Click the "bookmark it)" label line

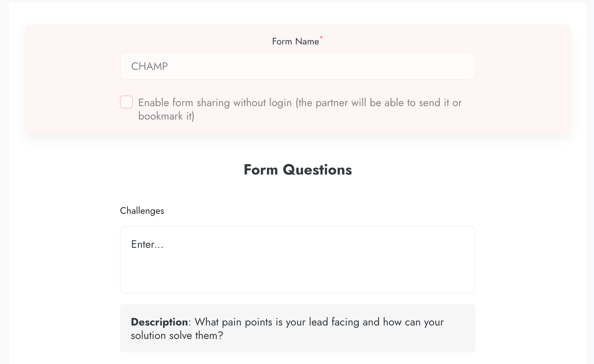coord(166,116)
